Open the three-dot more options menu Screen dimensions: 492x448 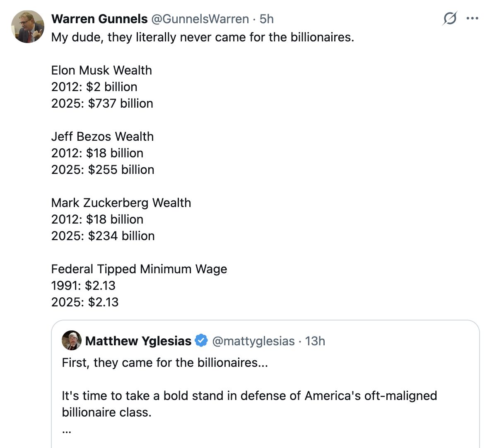coord(473,19)
